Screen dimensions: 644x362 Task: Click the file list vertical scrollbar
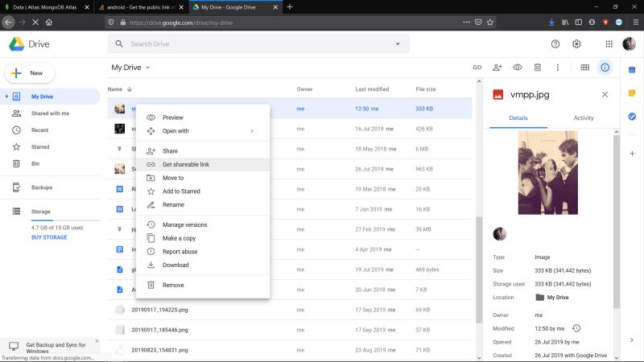479,269
